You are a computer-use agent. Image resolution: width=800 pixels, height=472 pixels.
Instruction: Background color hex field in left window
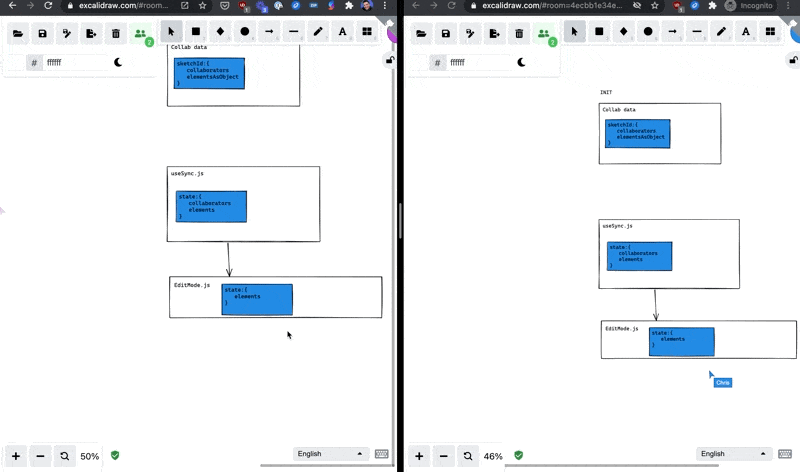coord(75,62)
